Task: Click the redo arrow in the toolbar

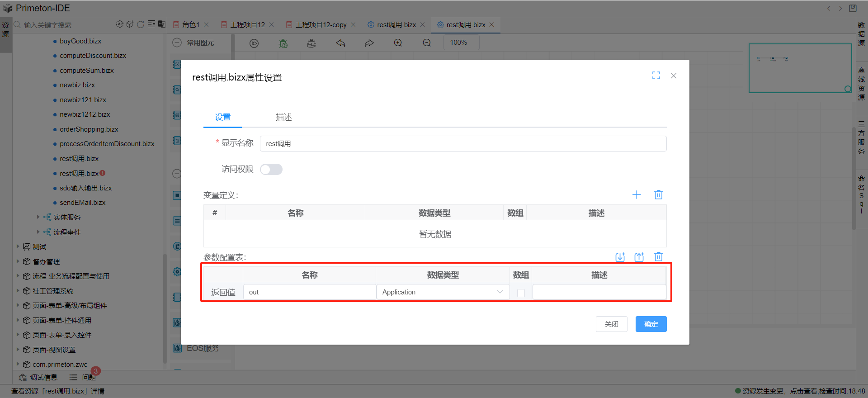Action: [369, 43]
